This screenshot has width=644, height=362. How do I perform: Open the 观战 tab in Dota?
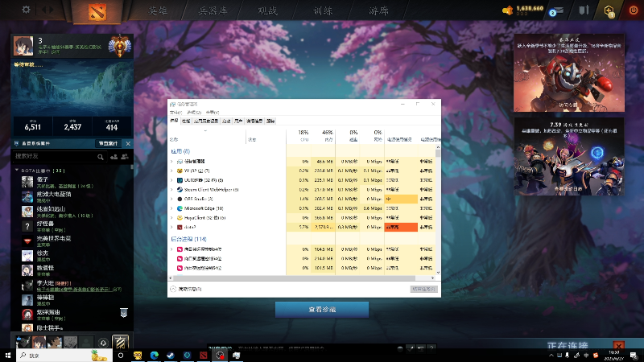click(x=268, y=10)
